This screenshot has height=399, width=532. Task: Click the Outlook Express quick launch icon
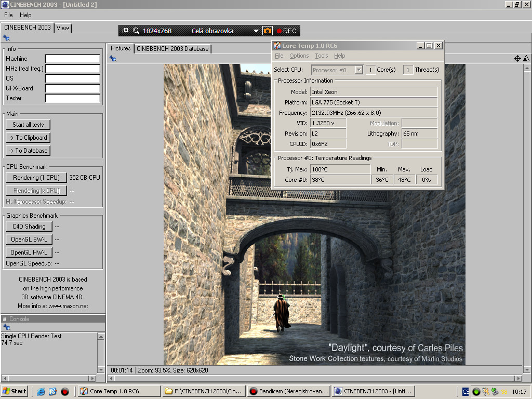tap(52, 392)
